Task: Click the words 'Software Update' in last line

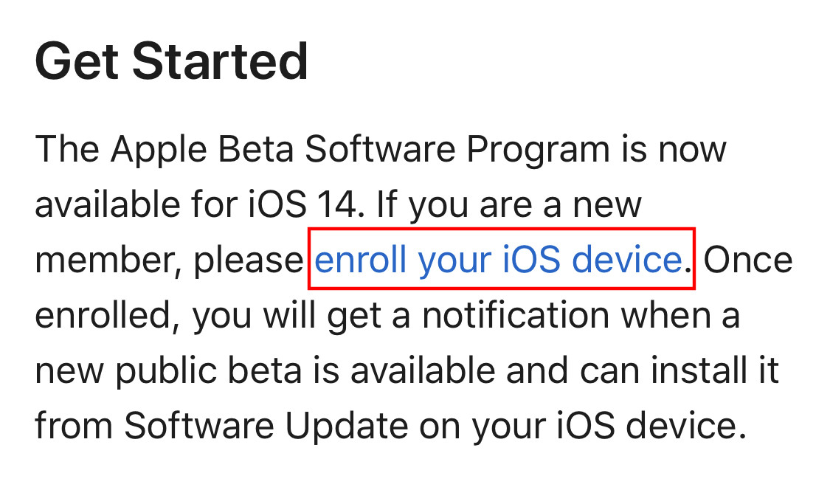Action: pos(266,425)
